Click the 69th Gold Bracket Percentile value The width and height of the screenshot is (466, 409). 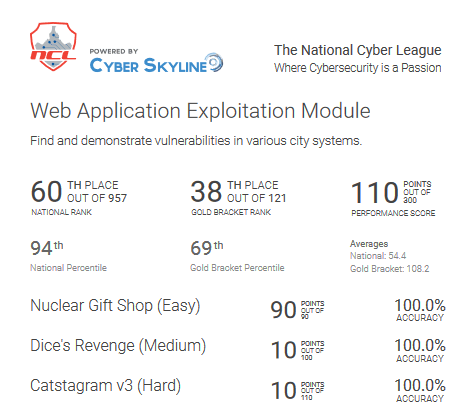point(207,248)
